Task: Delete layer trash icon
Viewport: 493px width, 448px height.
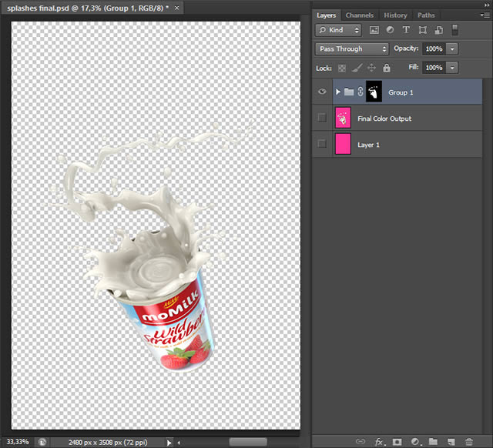Action: click(469, 442)
